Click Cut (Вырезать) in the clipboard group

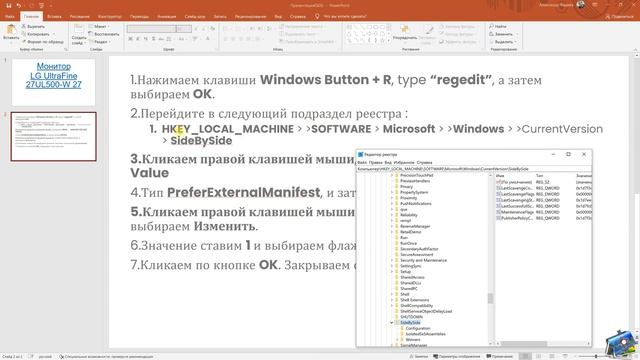click(34, 27)
